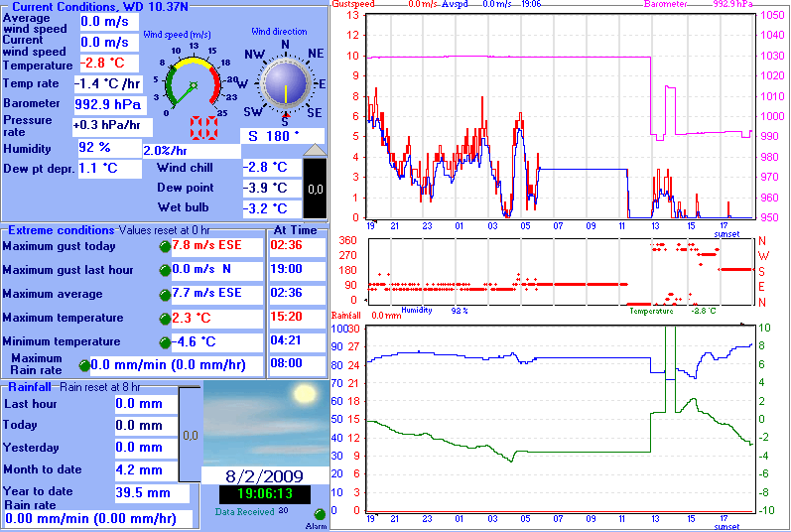Click the rainfall gauge bar showing 0,0
The width and height of the screenshot is (791, 532).
coord(191,435)
